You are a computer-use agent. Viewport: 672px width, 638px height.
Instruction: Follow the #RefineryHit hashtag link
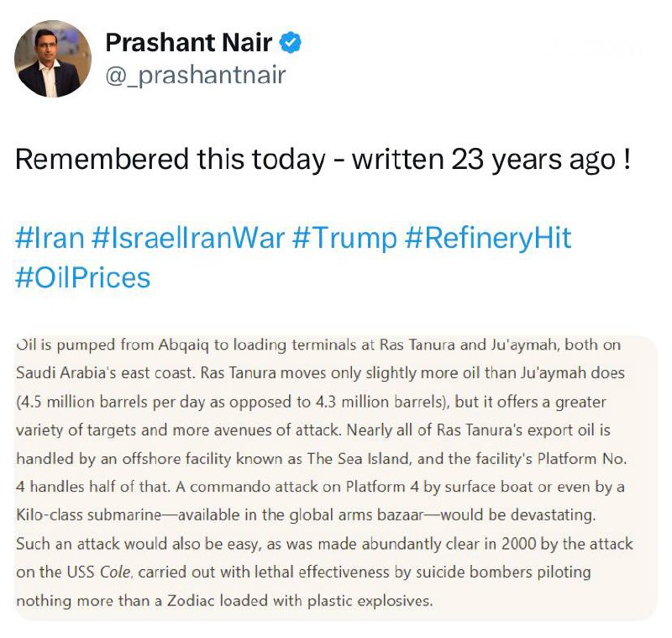click(488, 239)
